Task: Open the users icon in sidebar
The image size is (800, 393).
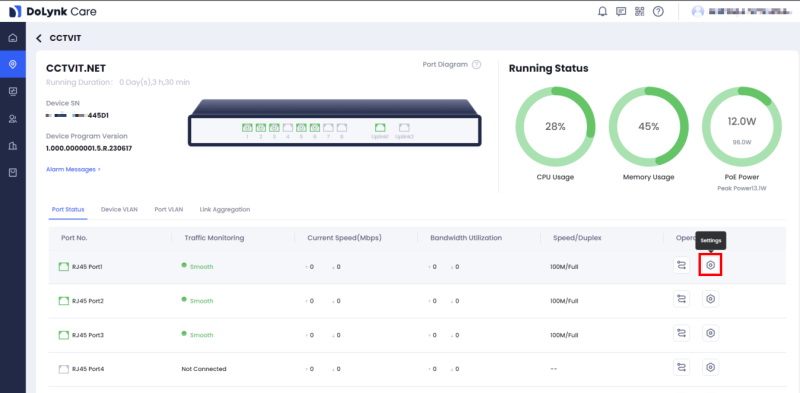Action: pos(13,118)
